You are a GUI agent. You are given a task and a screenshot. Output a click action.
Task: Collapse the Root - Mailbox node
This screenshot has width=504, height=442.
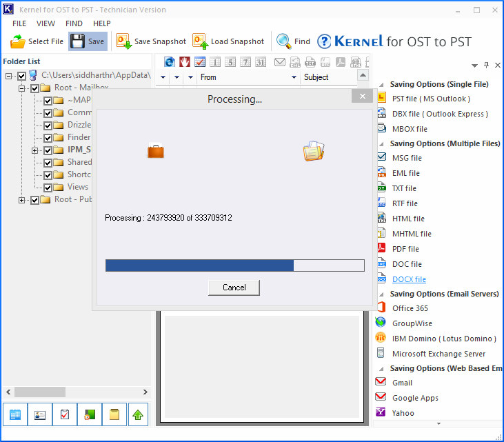click(x=21, y=88)
